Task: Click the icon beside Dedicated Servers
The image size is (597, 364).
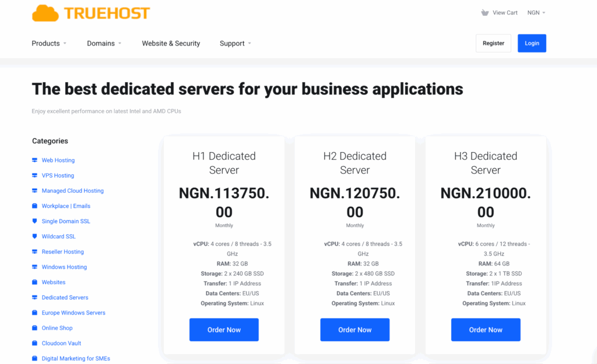Action: click(34, 297)
